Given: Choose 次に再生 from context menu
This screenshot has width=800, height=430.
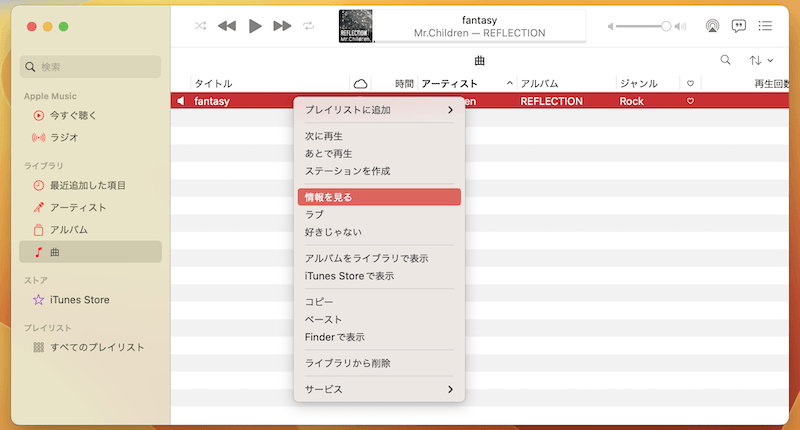Looking at the screenshot, I should 379,136.
